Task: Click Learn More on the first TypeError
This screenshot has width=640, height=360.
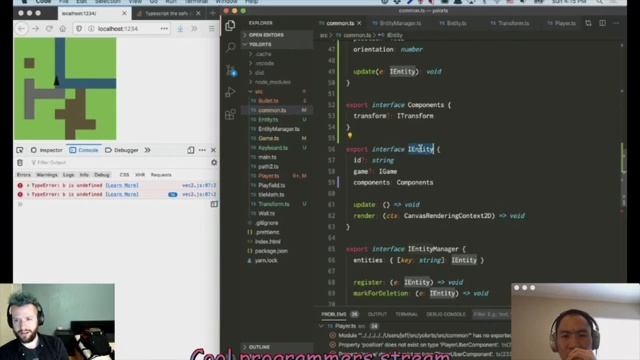Action: [122, 185]
